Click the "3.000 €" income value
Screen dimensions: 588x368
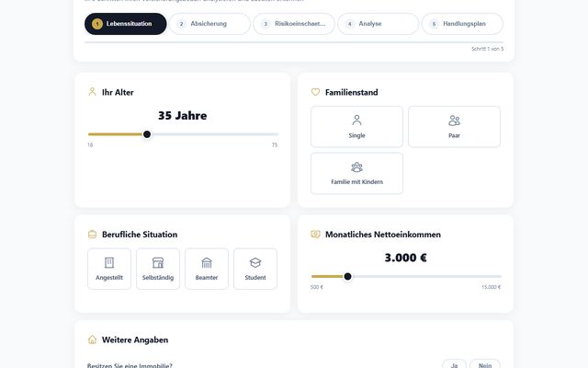(x=405, y=258)
